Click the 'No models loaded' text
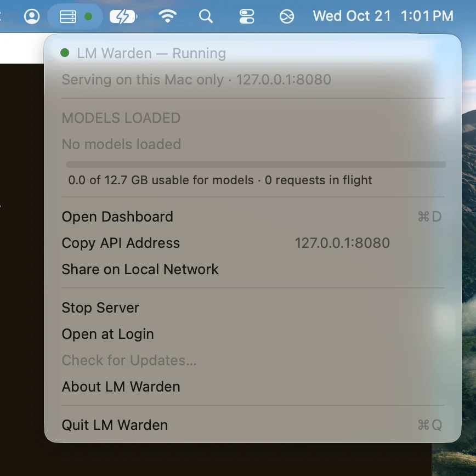Screen dimensions: 476x476 point(121,144)
